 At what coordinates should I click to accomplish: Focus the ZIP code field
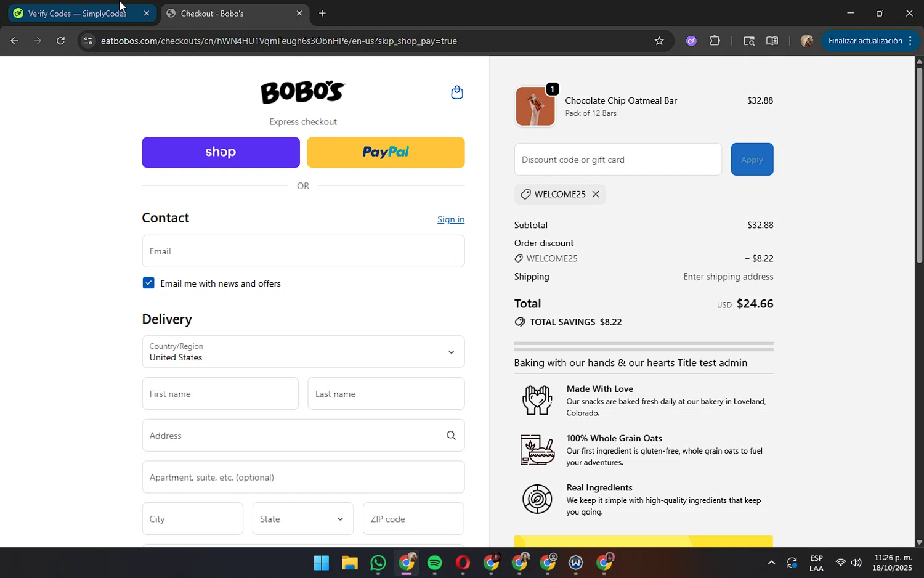coord(413,519)
